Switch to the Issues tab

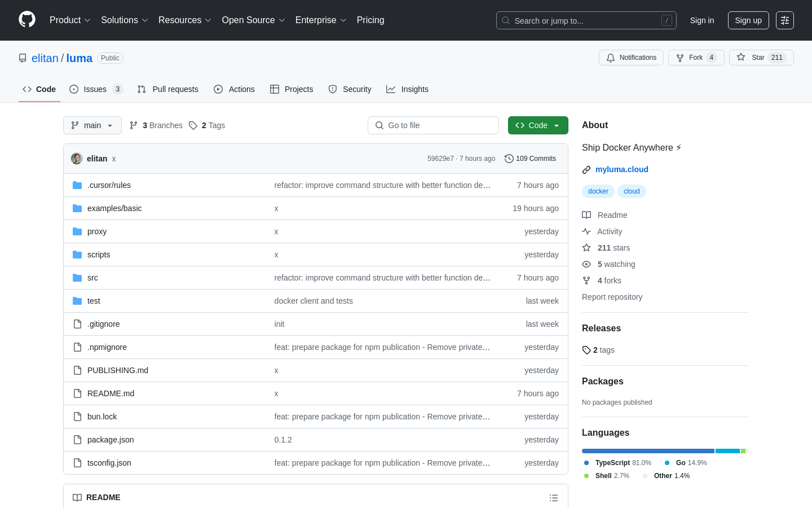point(96,89)
